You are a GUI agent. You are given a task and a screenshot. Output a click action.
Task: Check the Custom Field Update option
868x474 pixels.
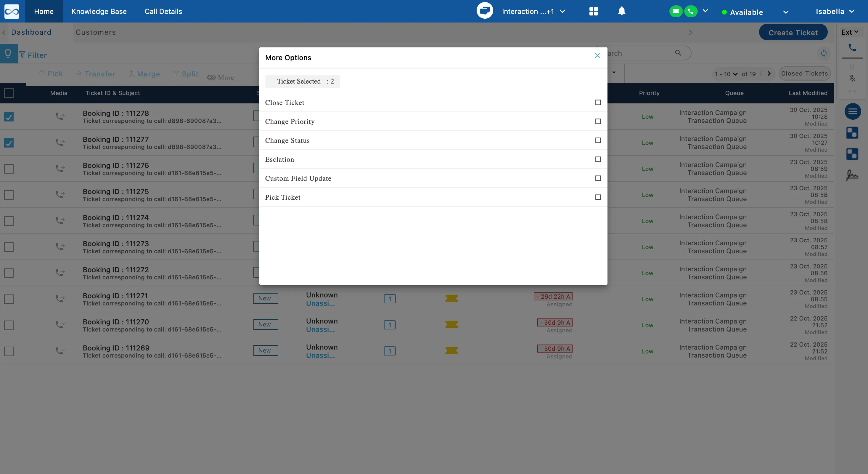[x=598, y=178]
